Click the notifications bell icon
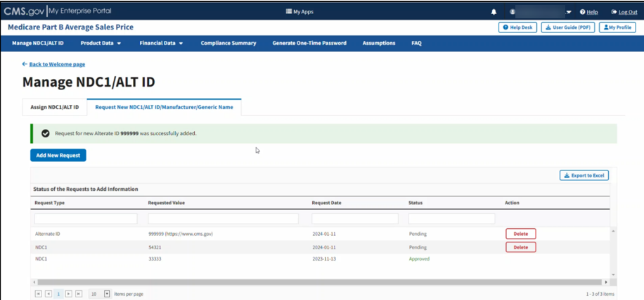644x300 pixels. [494, 12]
